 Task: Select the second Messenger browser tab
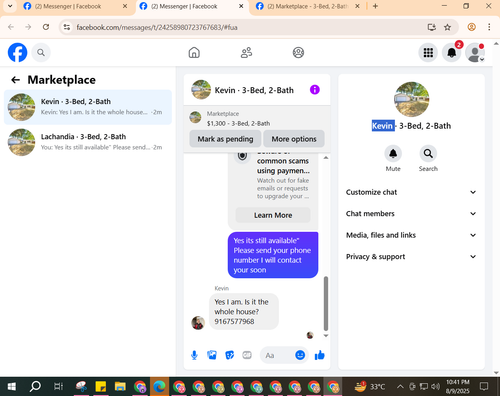pyautogui.click(x=192, y=6)
